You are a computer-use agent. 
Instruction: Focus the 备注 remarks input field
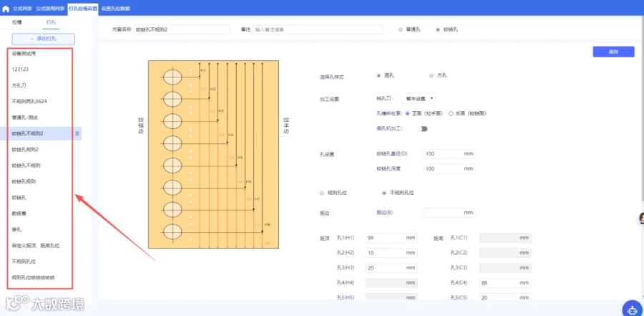point(318,29)
